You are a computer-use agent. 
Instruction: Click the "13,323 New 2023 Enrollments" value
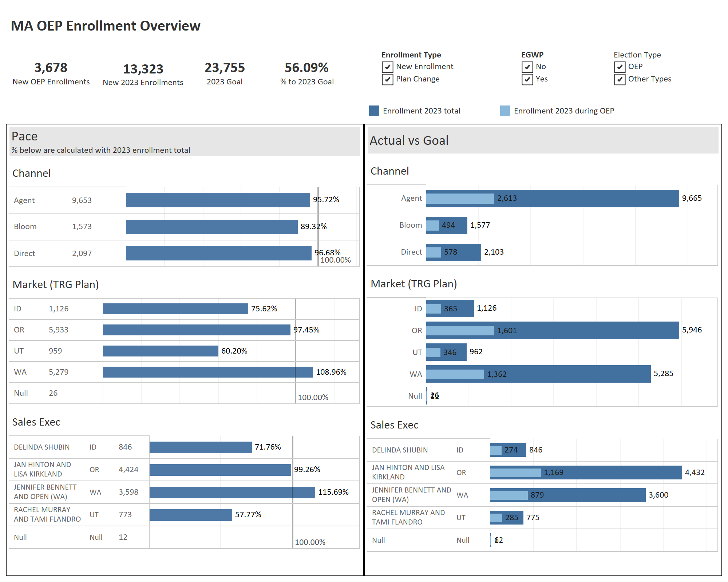(x=143, y=73)
